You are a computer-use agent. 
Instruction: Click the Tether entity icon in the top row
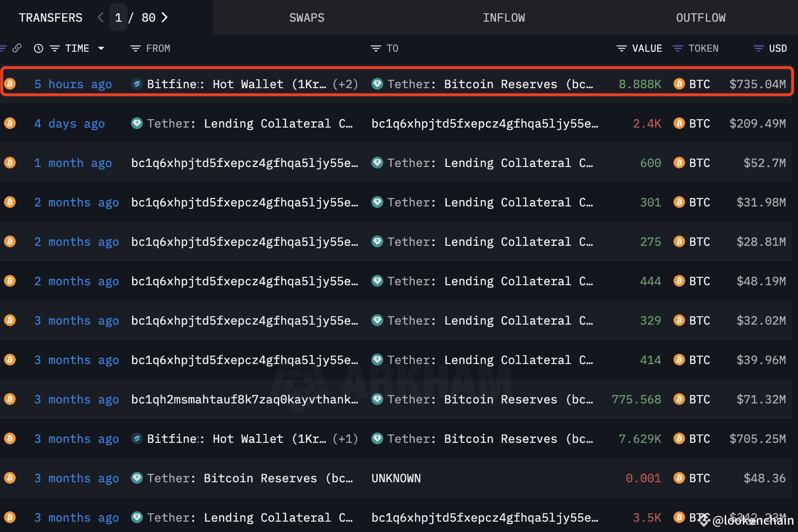(x=377, y=84)
